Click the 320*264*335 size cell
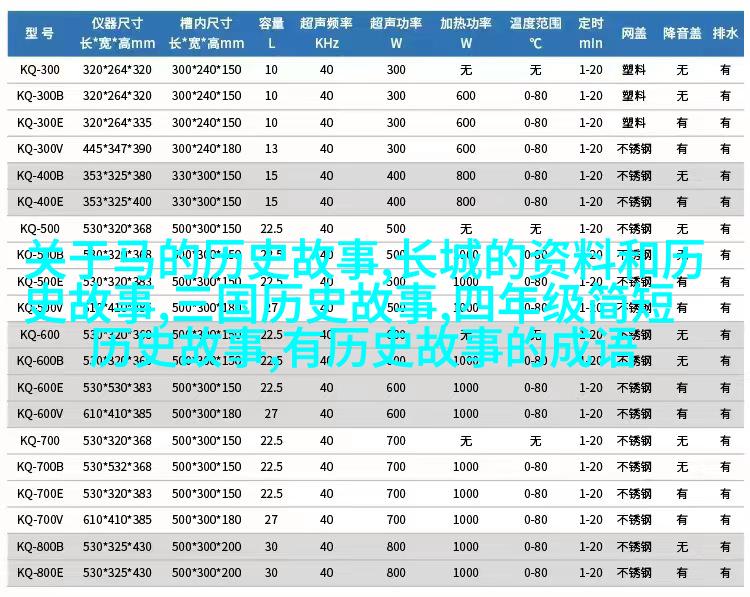750x597 pixels. point(117,122)
